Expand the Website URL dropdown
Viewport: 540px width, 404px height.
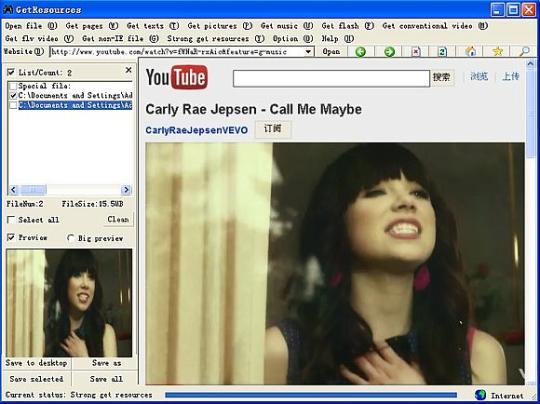click(309, 52)
